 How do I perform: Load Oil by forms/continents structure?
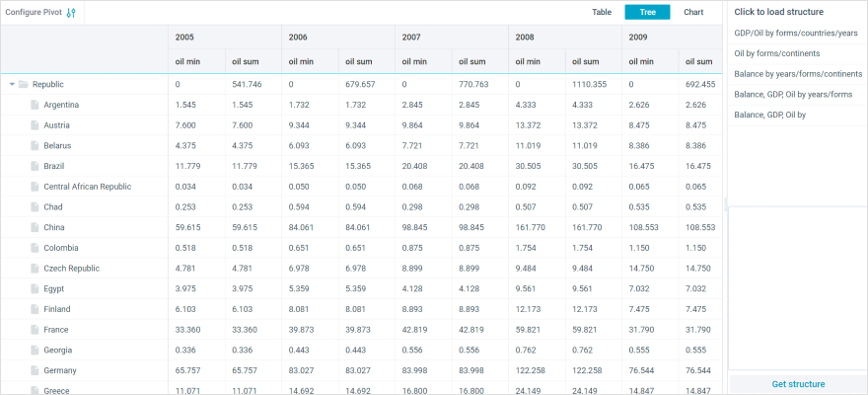point(777,53)
